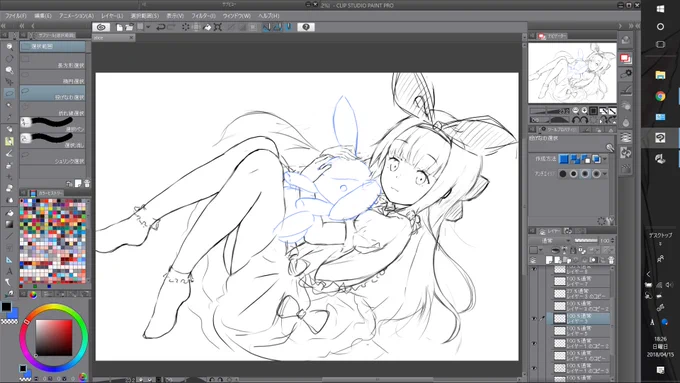Toggle snap to ruler blue icon
Viewport: 680px width, 383px height.
click(266, 27)
